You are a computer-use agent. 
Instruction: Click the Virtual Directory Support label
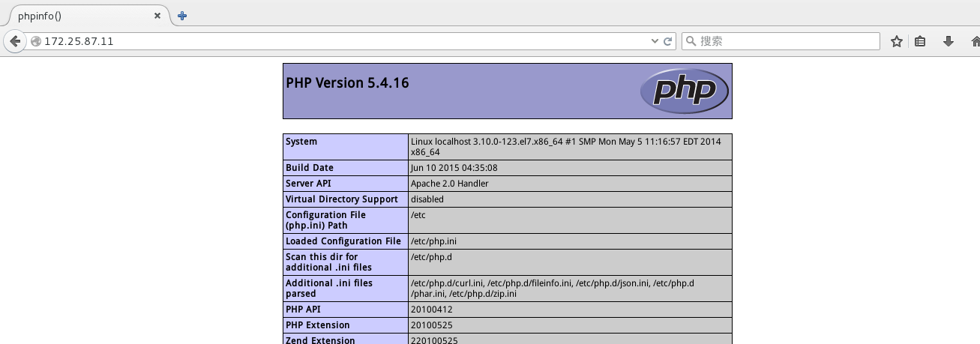[x=342, y=199]
